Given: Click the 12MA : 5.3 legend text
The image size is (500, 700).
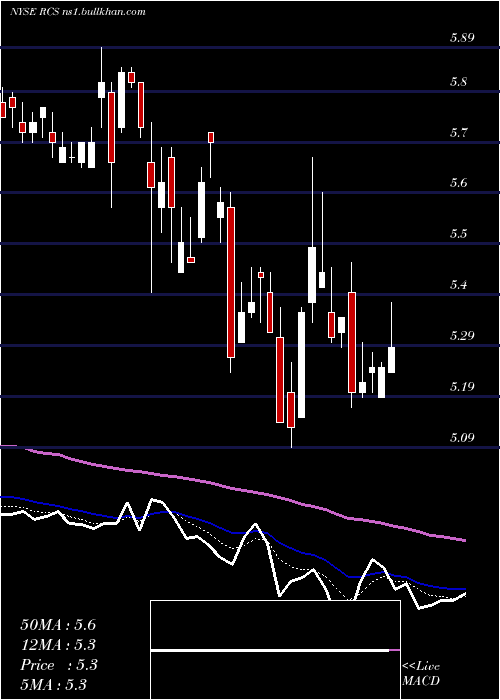Looking at the screenshot, I should click(58, 645).
